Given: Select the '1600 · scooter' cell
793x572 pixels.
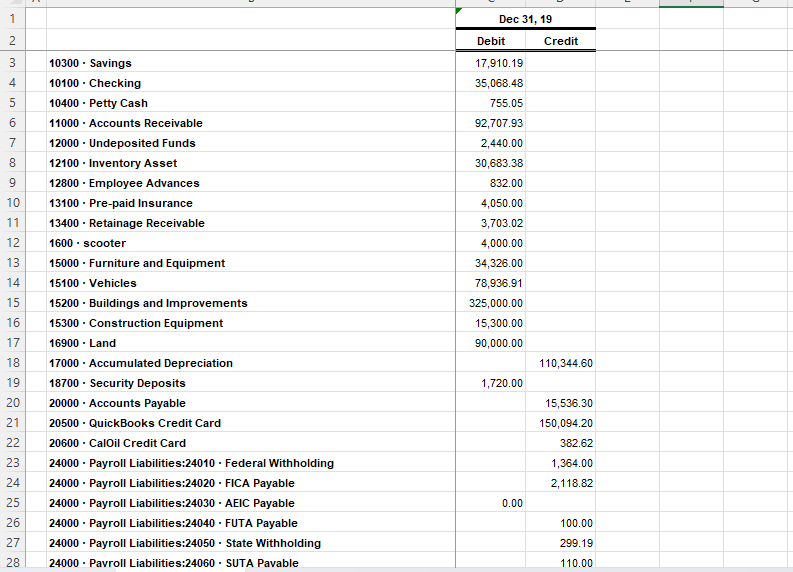Looking at the screenshot, I should click(x=251, y=243).
